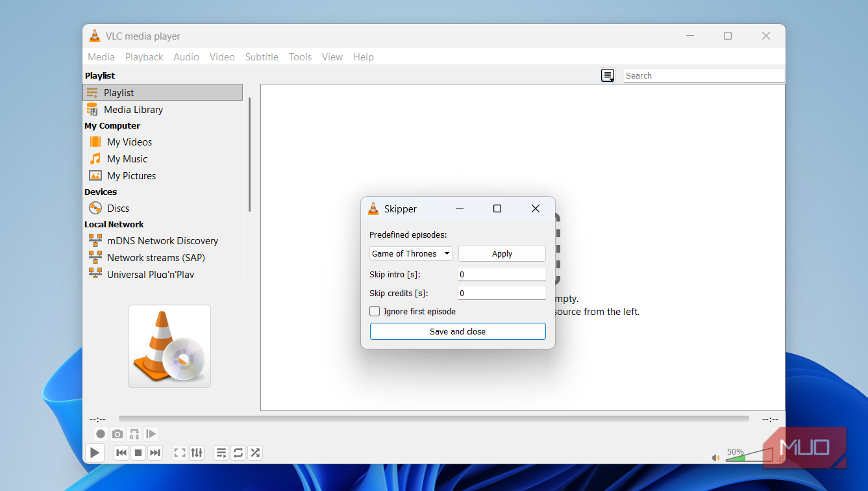Toggle loop mode icon
868x491 pixels.
(x=238, y=453)
